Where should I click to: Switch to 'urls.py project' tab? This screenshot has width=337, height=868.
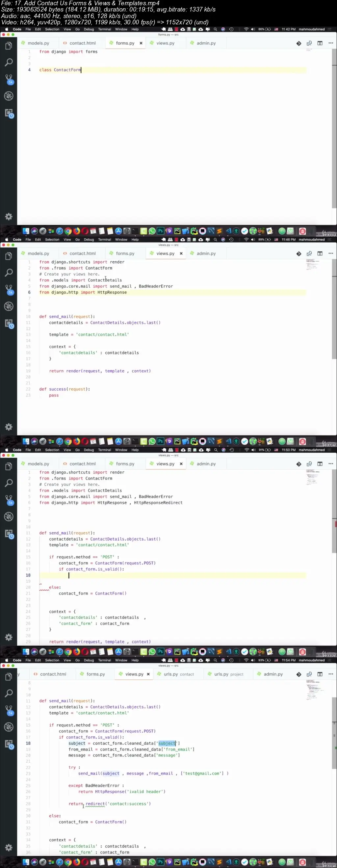[x=229, y=674]
